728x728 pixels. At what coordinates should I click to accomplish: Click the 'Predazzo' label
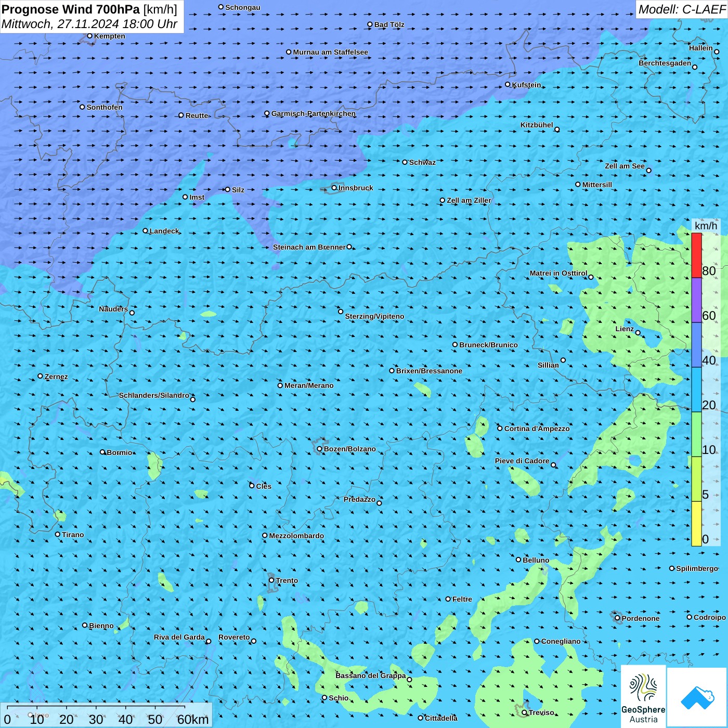[359, 499]
